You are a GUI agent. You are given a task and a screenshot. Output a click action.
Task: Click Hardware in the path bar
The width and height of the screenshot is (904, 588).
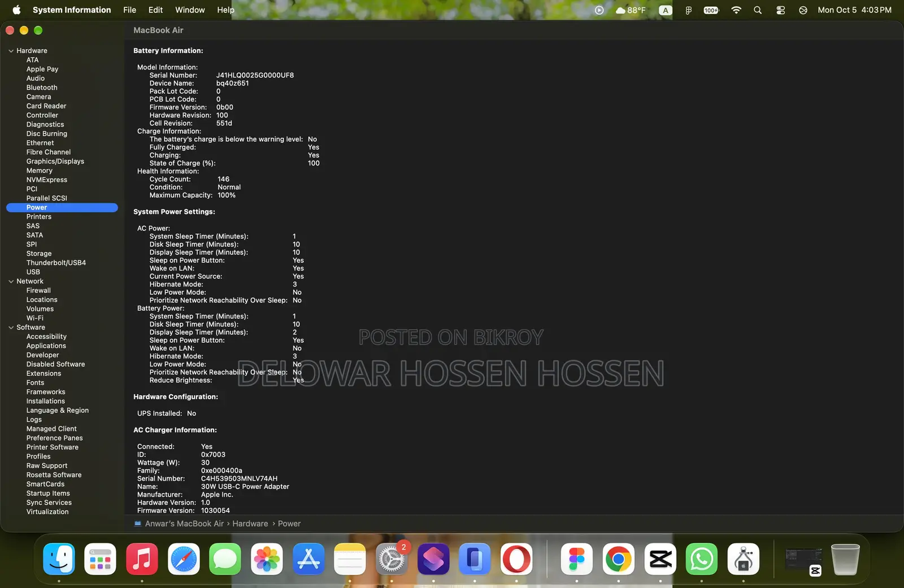[x=250, y=524]
